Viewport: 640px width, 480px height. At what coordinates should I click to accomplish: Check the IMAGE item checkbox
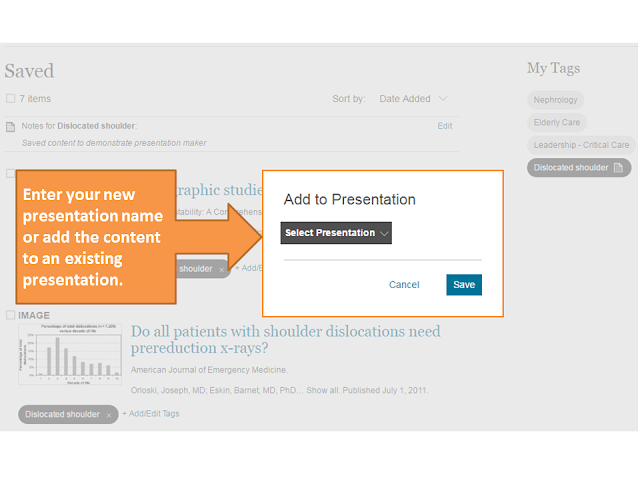[x=11, y=315]
